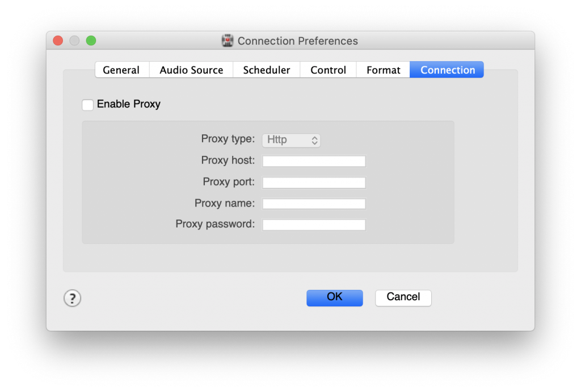Open the Scheduler tab
The height and width of the screenshot is (392, 581).
[267, 70]
